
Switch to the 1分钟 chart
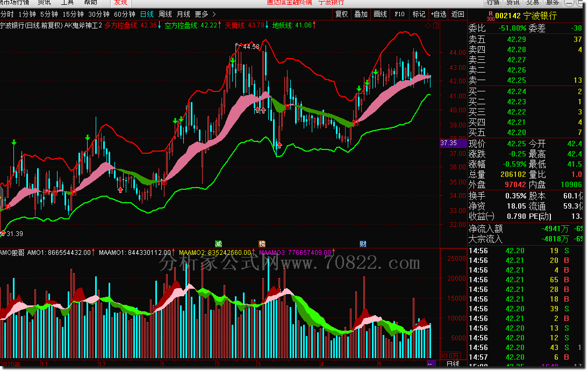point(27,15)
